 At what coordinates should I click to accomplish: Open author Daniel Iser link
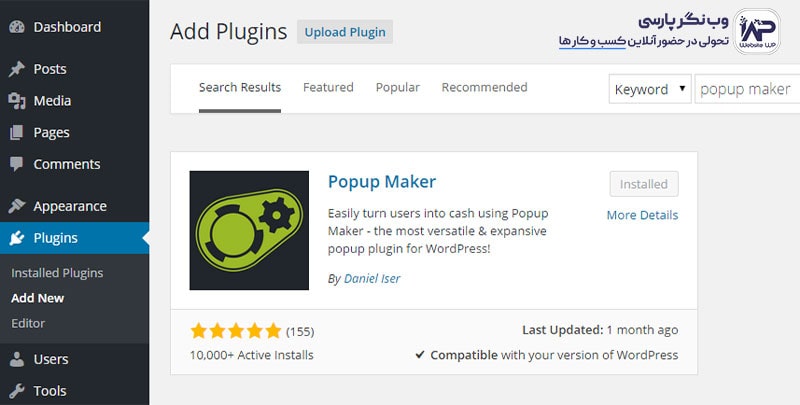372,278
